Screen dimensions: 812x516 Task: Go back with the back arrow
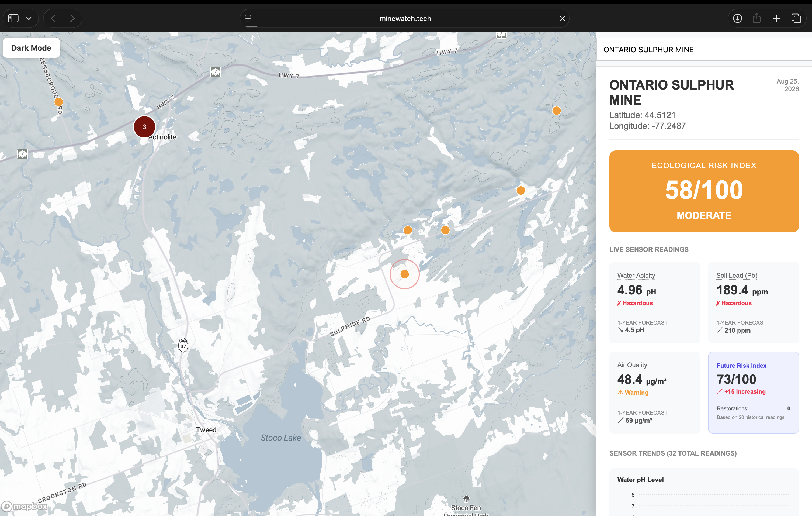[x=53, y=18]
